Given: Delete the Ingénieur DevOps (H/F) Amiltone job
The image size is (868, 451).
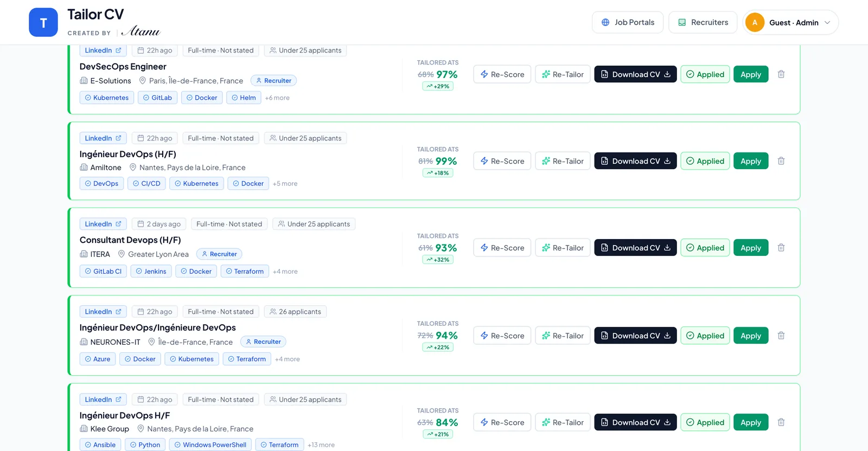Looking at the screenshot, I should click(781, 161).
